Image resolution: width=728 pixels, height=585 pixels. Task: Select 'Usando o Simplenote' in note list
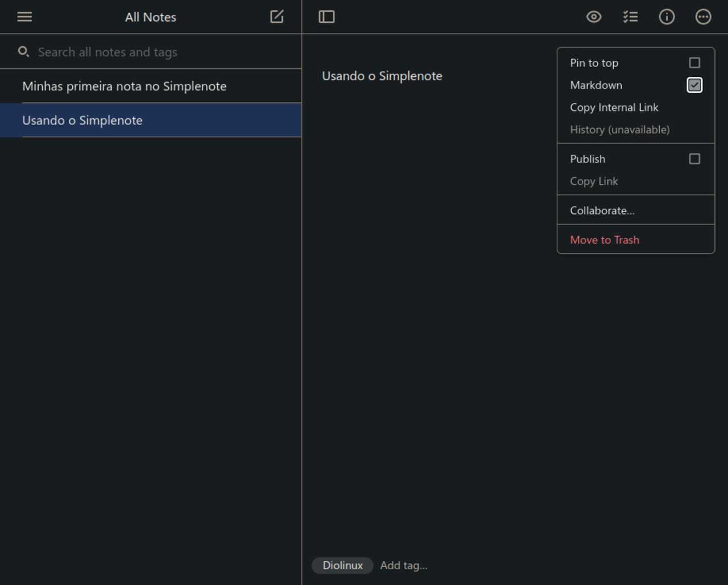click(82, 121)
